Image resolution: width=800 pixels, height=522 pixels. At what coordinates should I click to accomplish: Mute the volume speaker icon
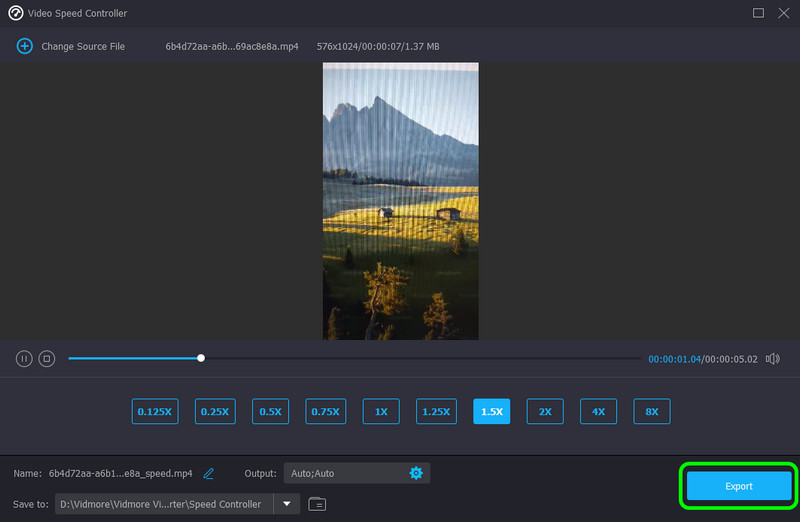[772, 358]
